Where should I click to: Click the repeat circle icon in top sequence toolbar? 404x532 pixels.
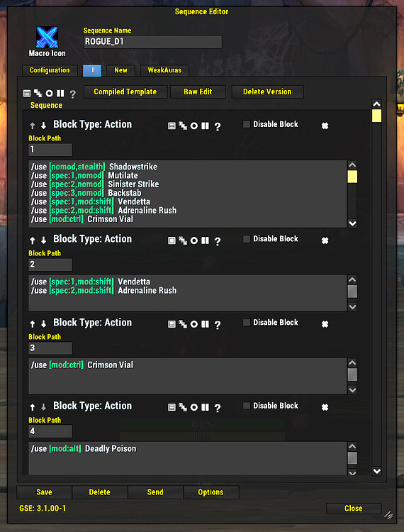click(49, 94)
